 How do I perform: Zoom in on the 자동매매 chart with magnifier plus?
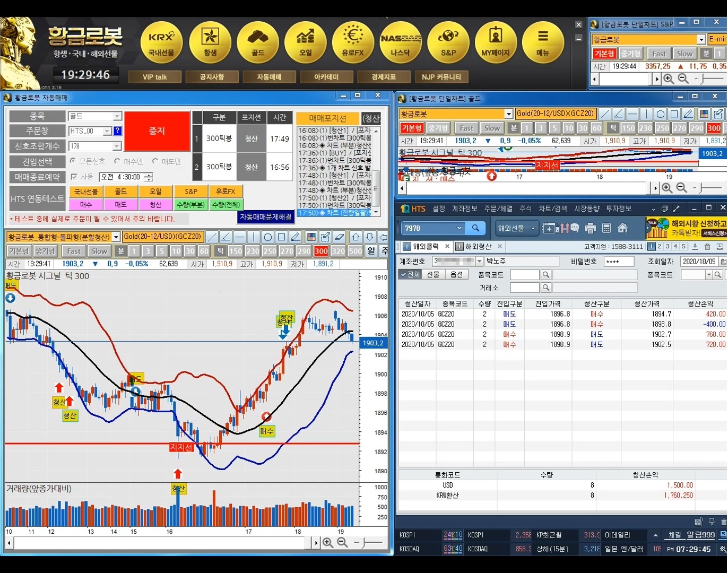tap(328, 542)
